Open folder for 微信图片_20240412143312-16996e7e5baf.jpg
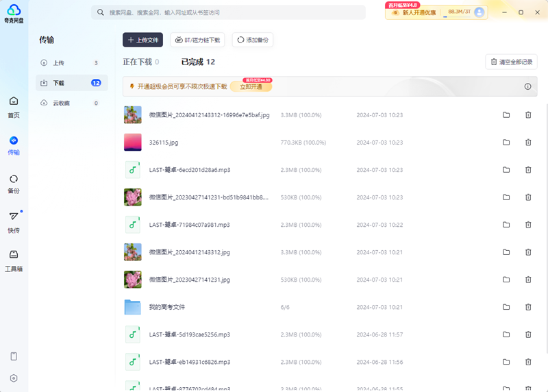The image size is (548, 392). [x=506, y=115]
